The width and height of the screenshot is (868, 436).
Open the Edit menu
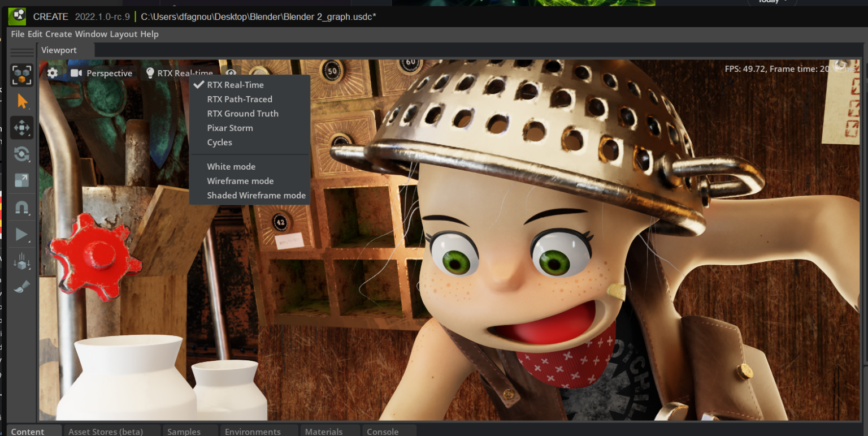coord(35,34)
